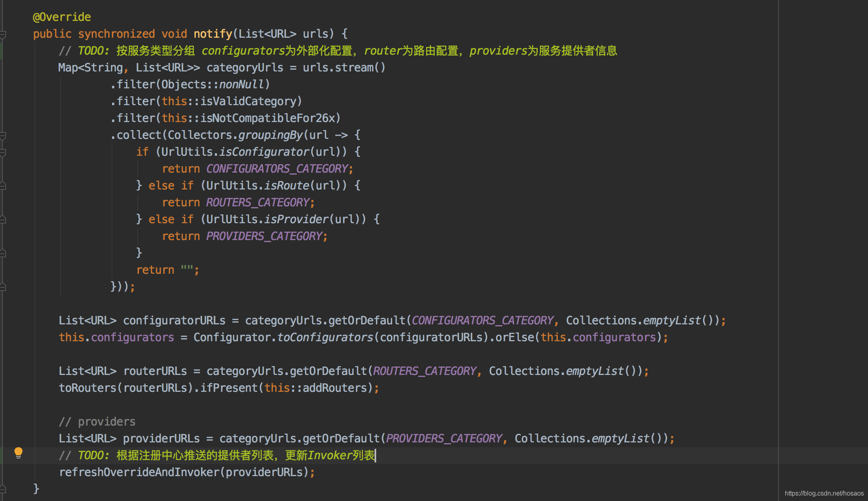
Task: Click the fold end marker at the final closing brace
Action: 3,489
